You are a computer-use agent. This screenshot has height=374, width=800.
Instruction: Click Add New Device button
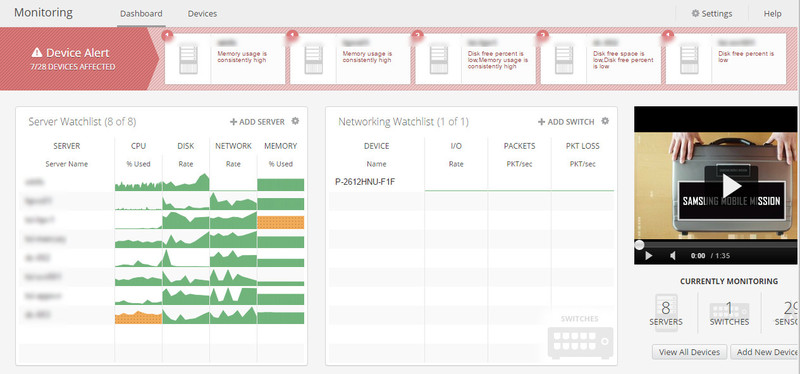tap(765, 352)
